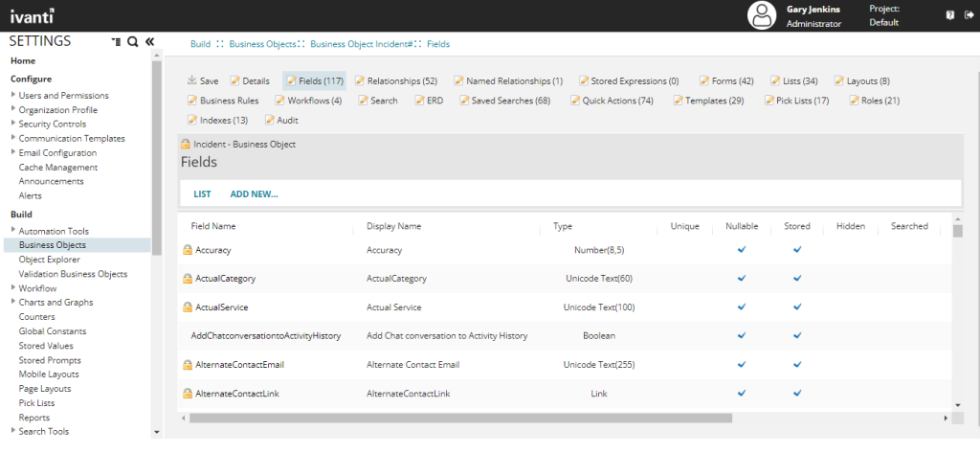Click the lock icon on AlternateContactEmail row
This screenshot has height=454, width=980.
point(187,365)
